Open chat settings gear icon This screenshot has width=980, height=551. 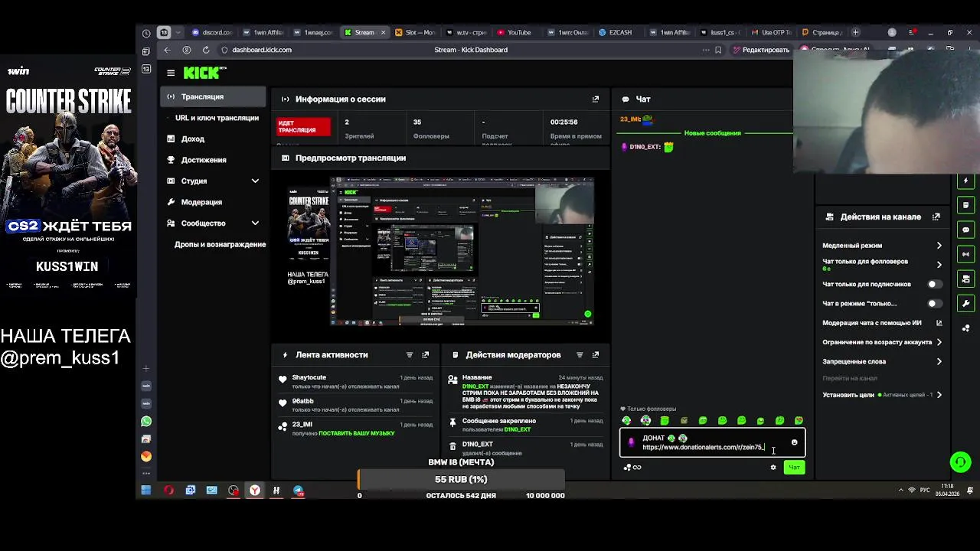pos(773,468)
